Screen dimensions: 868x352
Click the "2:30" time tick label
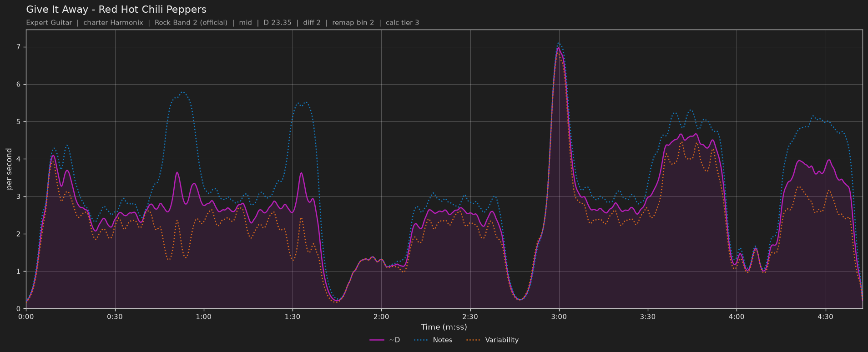point(470,317)
